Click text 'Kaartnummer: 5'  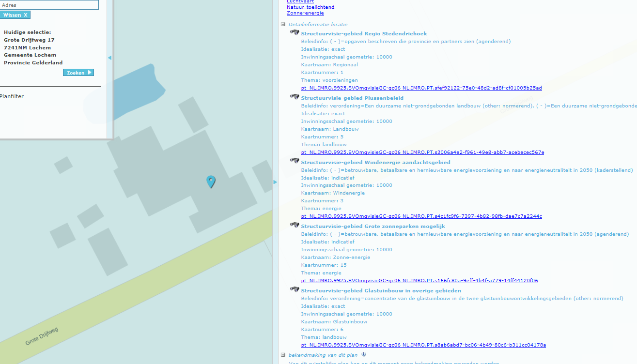point(322,137)
